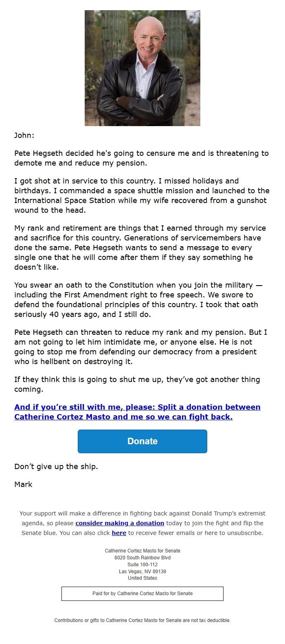Click 'here' to receive fewer emails

119,533
